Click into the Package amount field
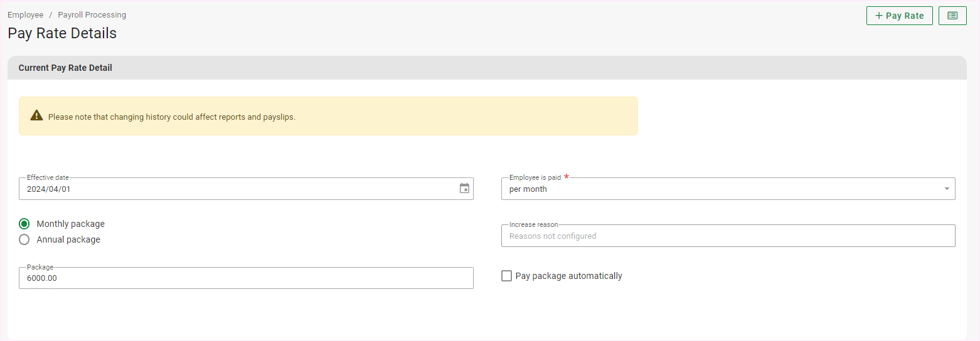Image resolution: width=980 pixels, height=341 pixels. (x=246, y=278)
